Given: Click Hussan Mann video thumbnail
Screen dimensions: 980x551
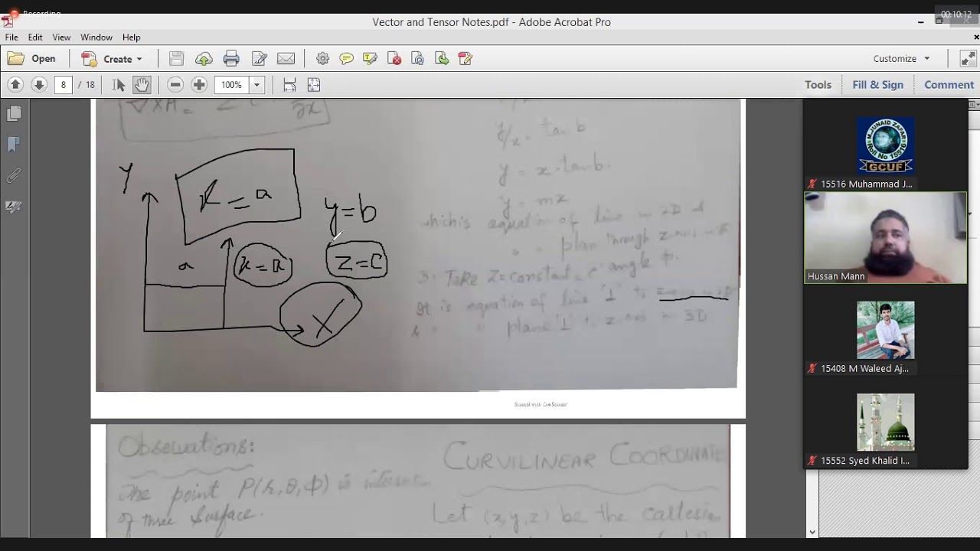Looking at the screenshot, I should pos(885,238).
